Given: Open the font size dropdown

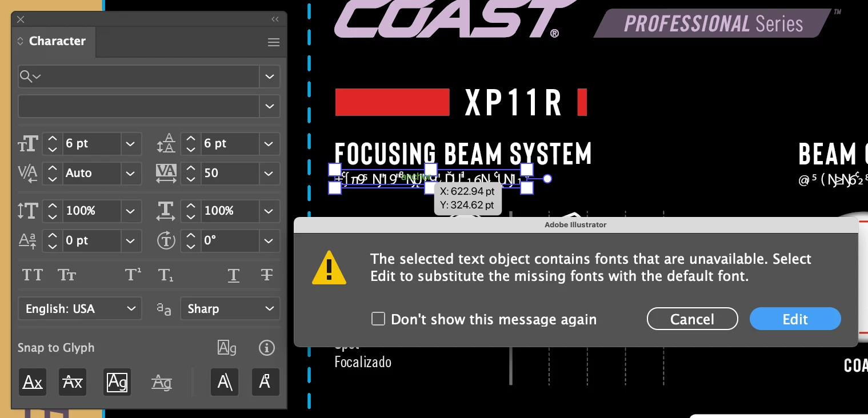Looking at the screenshot, I should 131,144.
